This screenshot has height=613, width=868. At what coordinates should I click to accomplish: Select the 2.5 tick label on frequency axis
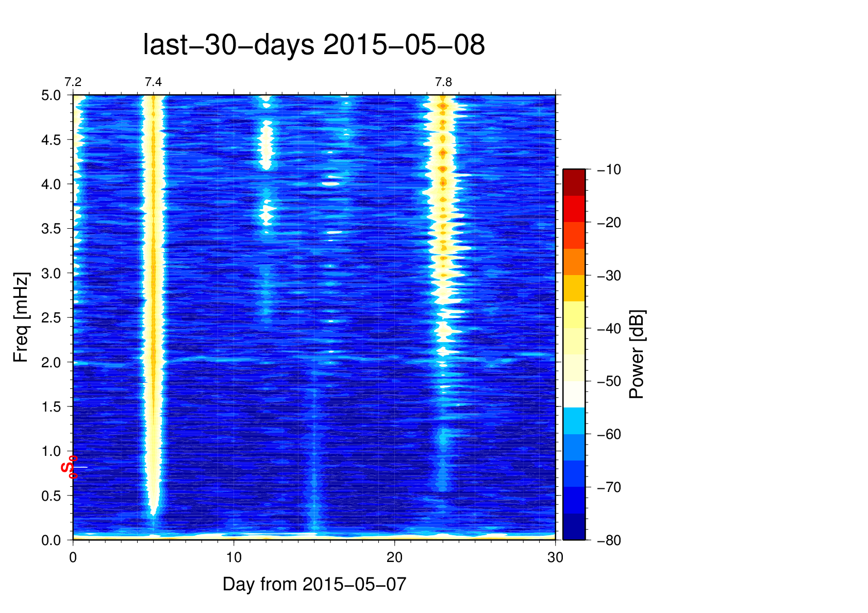point(51,318)
